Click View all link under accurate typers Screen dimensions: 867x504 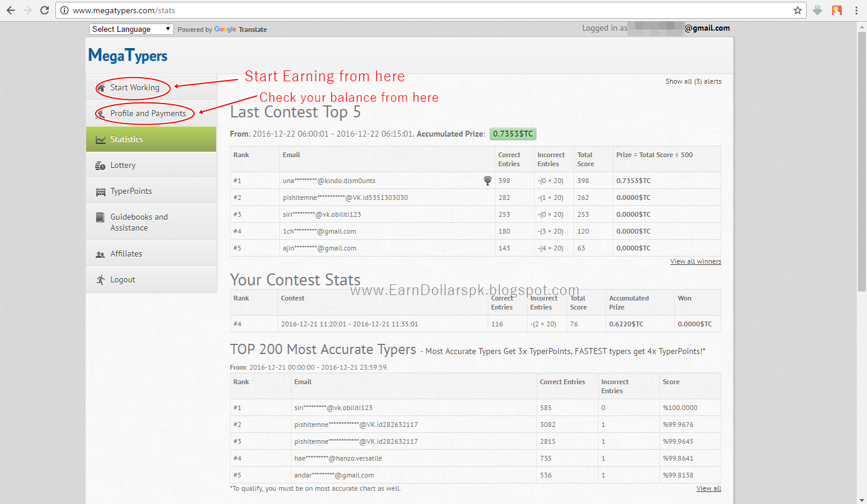[709, 488]
